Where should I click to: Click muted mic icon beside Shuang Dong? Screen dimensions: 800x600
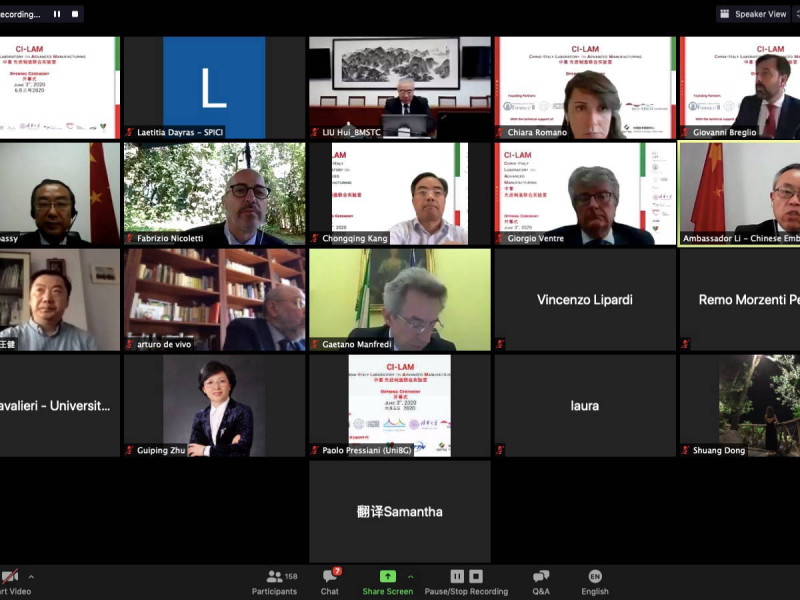685,450
